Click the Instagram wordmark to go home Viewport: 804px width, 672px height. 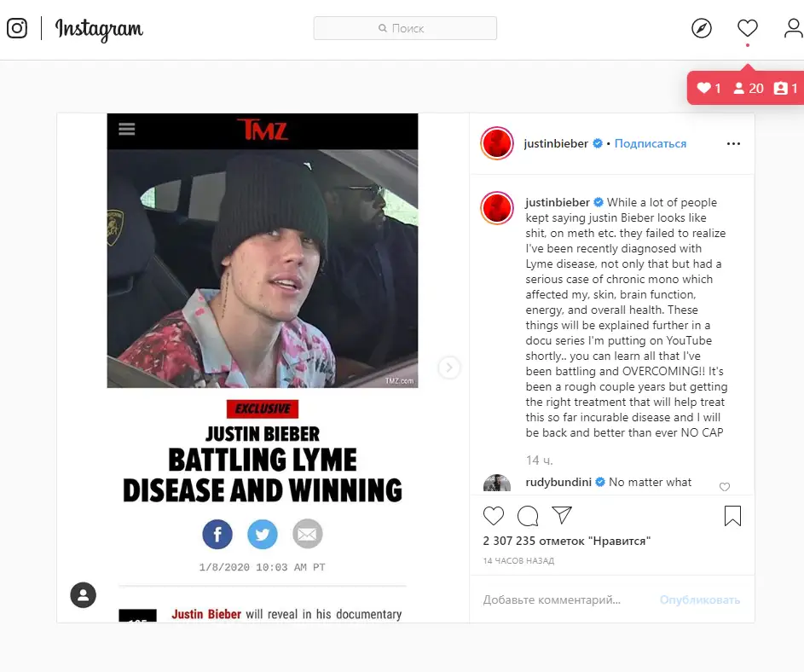[x=99, y=29]
